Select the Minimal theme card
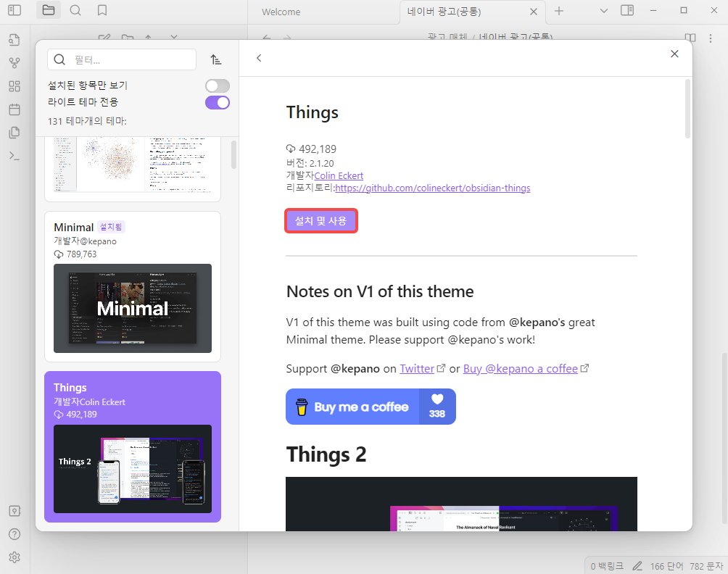728x574 pixels. click(133, 286)
